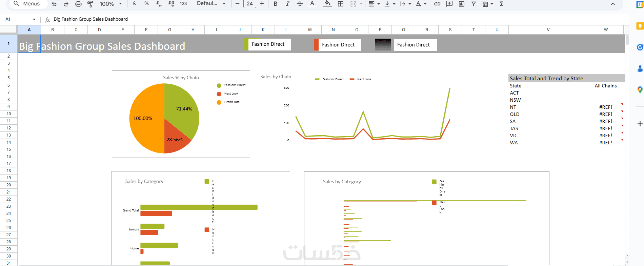
Task: Decrease decimal places icon
Action: click(159, 4)
